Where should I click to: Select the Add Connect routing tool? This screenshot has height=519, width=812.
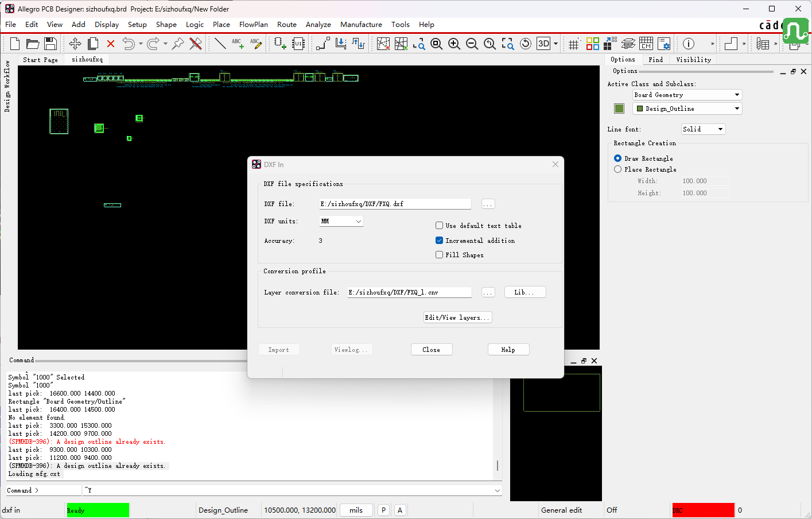pos(323,44)
